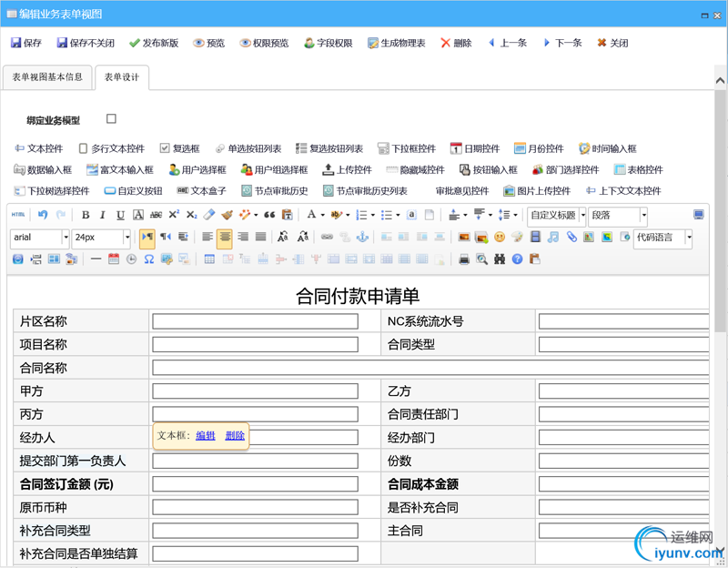Image resolution: width=728 pixels, height=568 pixels.
Task: Insert horizontal line icon
Action: pos(96,259)
